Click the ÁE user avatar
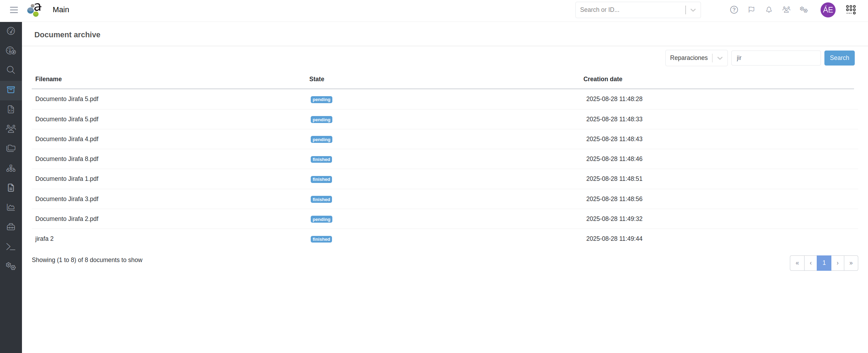This screenshot has width=868, height=353. coord(828,10)
